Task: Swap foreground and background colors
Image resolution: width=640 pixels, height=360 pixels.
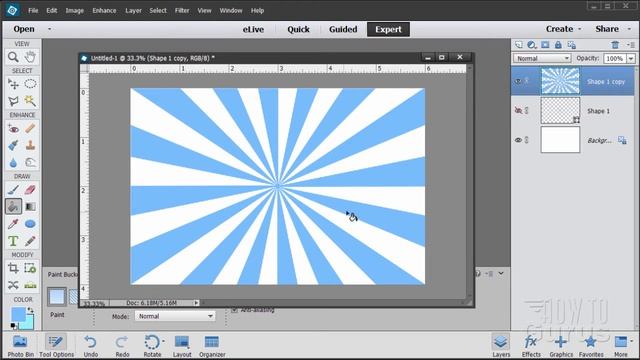Action: tap(30, 310)
